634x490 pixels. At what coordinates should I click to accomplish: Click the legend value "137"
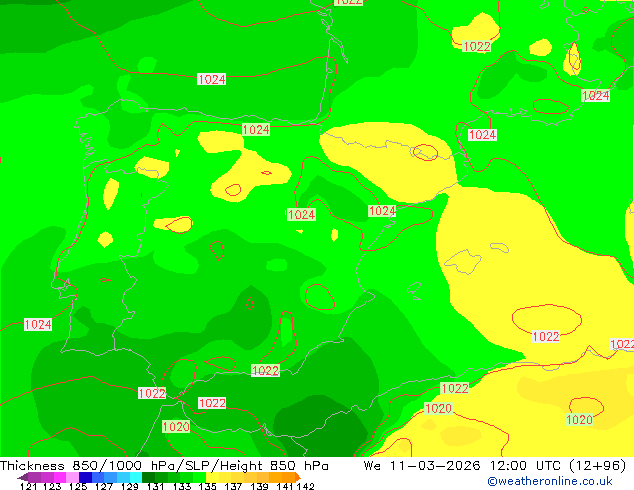(233, 486)
